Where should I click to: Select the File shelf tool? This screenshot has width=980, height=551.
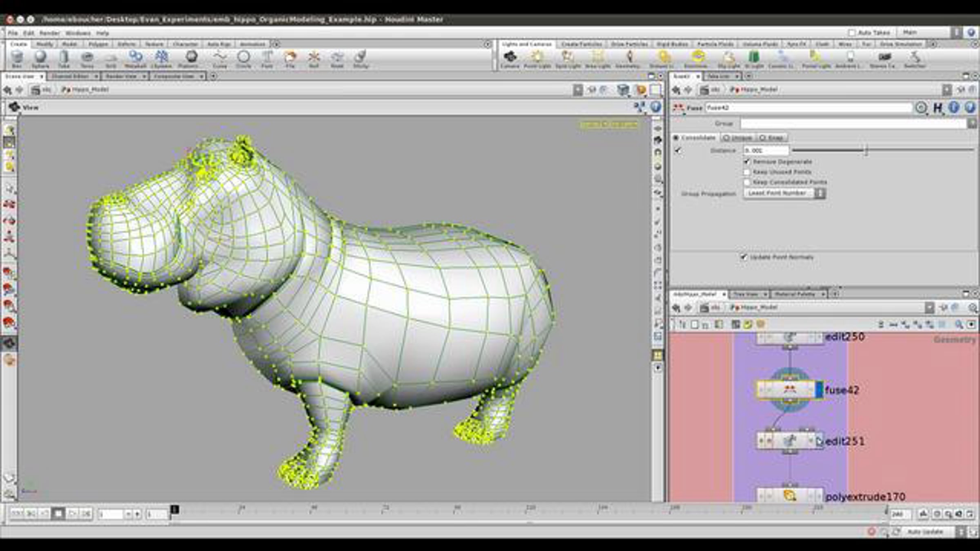tap(290, 59)
